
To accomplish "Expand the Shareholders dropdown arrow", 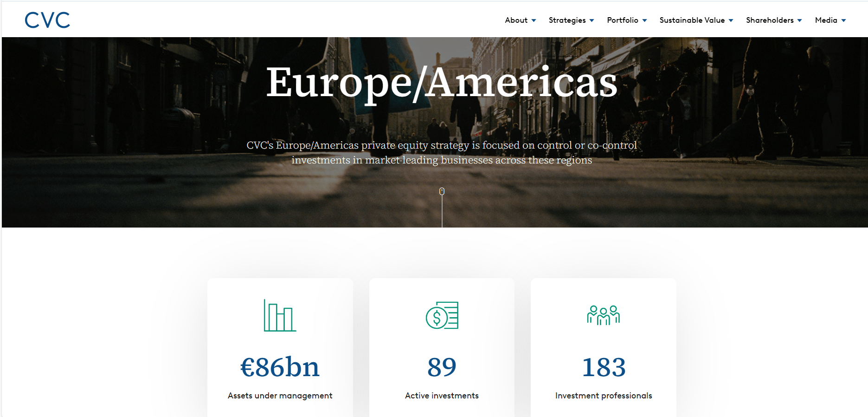I will (x=800, y=20).
